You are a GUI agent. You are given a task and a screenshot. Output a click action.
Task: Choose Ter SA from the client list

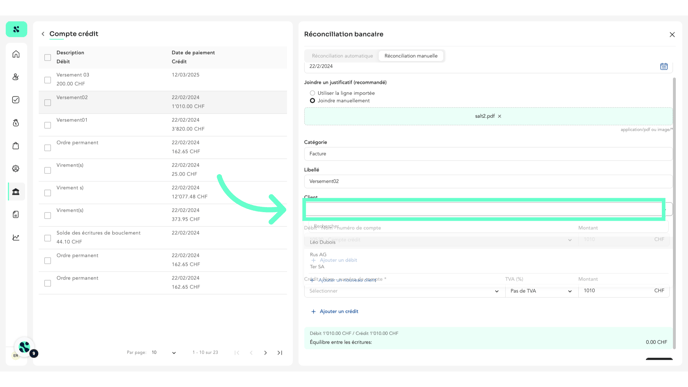tap(317, 266)
